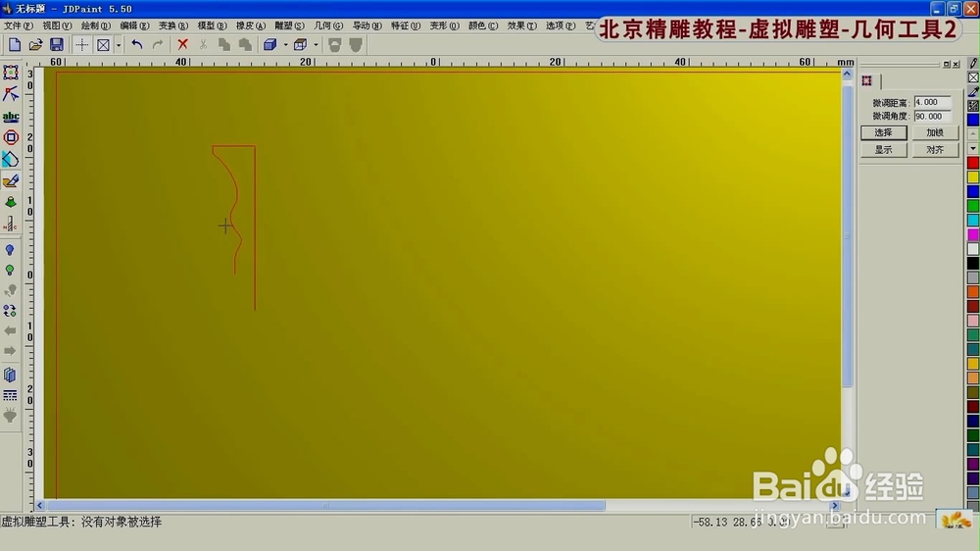This screenshot has width=980, height=551.
Task: Click the dashed lines pattern icon
Action: tap(10, 395)
